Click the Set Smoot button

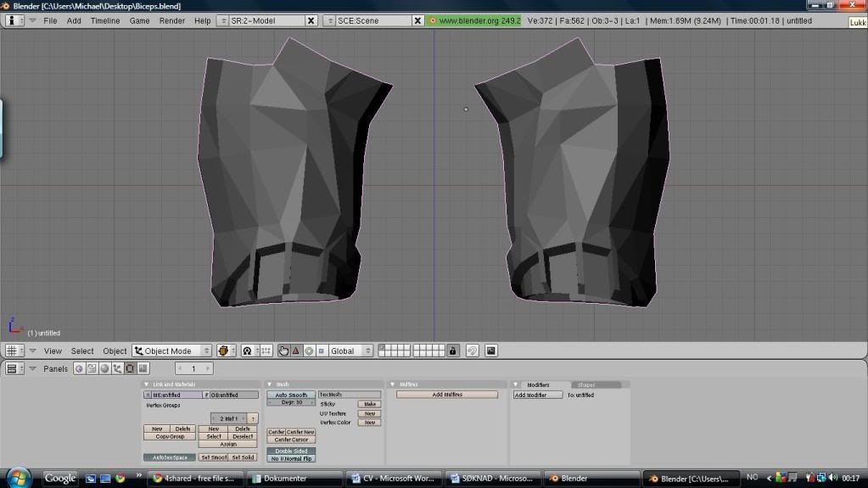point(214,457)
